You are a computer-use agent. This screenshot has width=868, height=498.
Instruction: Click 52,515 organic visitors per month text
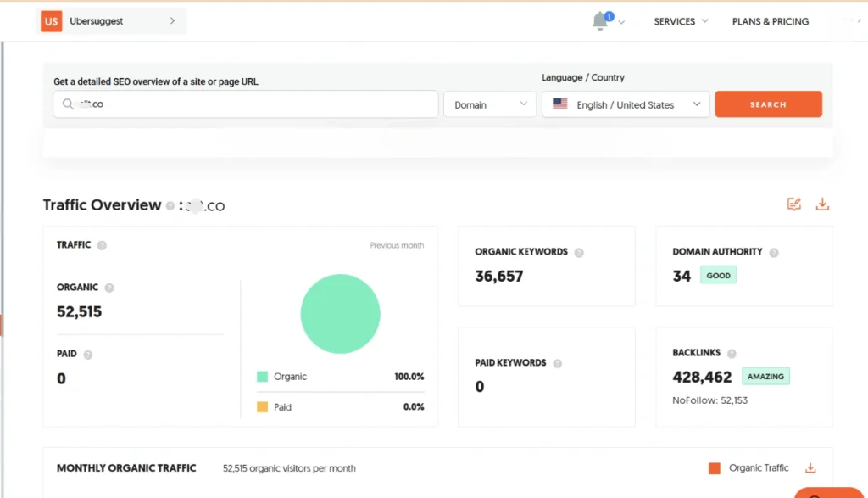289,468
